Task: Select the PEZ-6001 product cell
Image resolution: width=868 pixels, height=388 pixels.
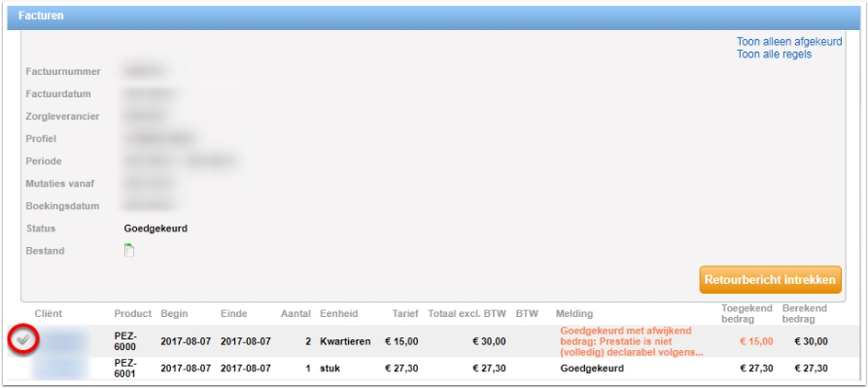Action: coord(125,369)
